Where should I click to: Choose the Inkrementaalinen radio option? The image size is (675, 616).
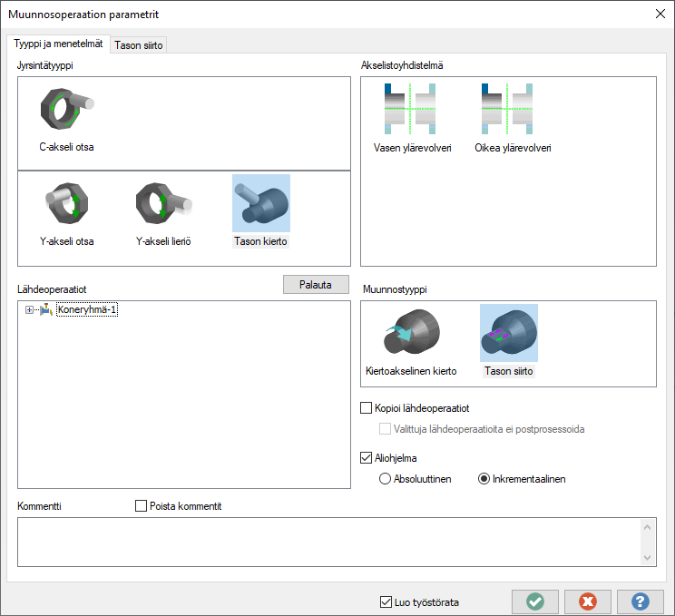coord(484,479)
